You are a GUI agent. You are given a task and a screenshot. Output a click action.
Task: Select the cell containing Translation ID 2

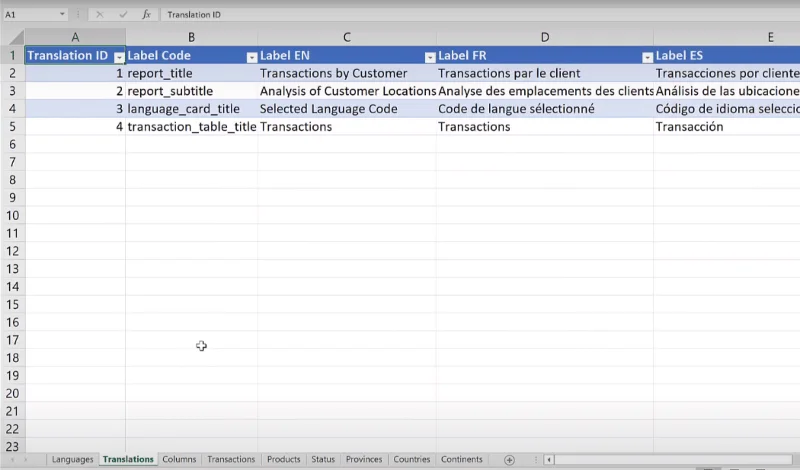(75, 91)
